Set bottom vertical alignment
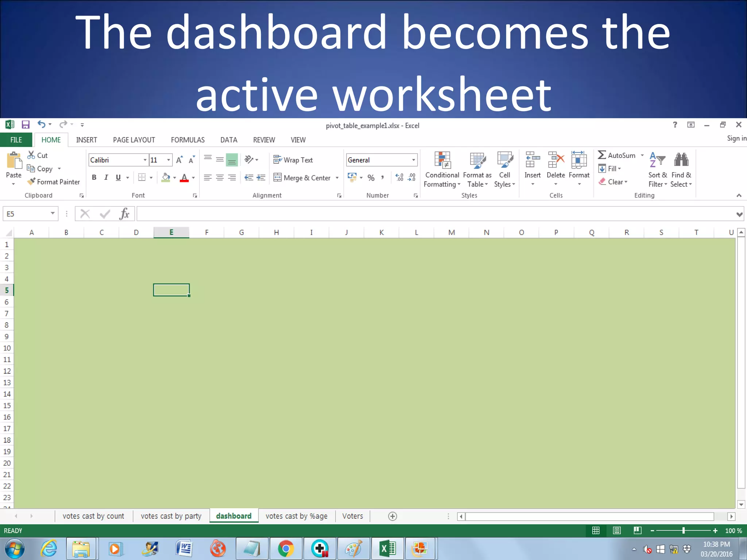 (x=232, y=160)
